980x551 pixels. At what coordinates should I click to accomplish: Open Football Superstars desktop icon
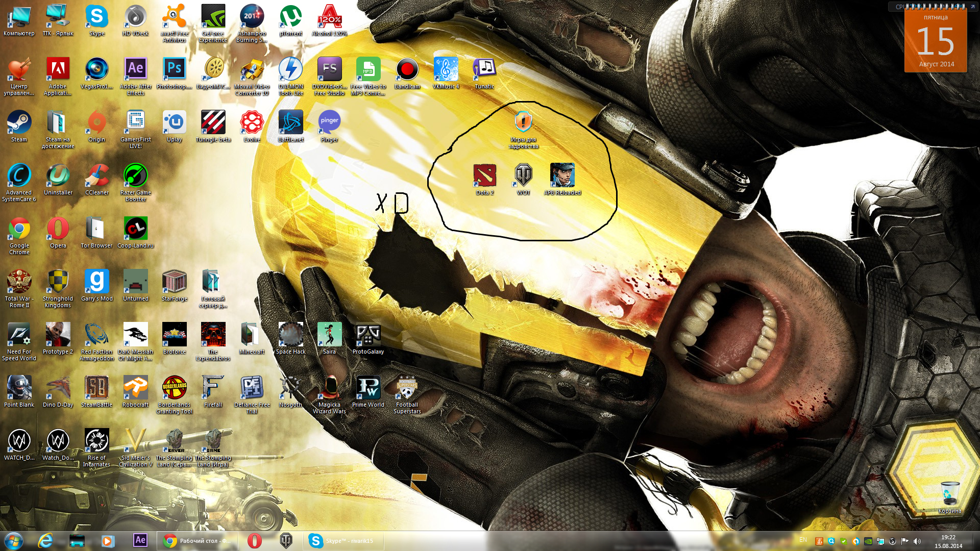coord(407,394)
